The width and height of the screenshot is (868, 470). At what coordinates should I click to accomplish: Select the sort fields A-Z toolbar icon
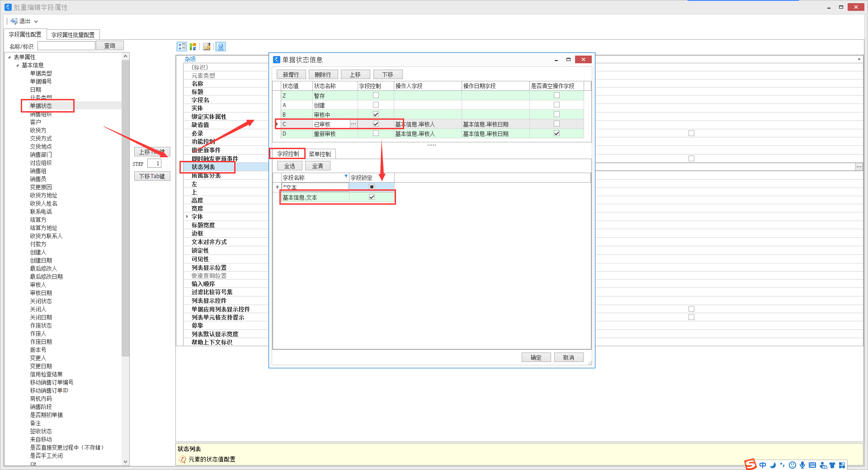tap(193, 46)
